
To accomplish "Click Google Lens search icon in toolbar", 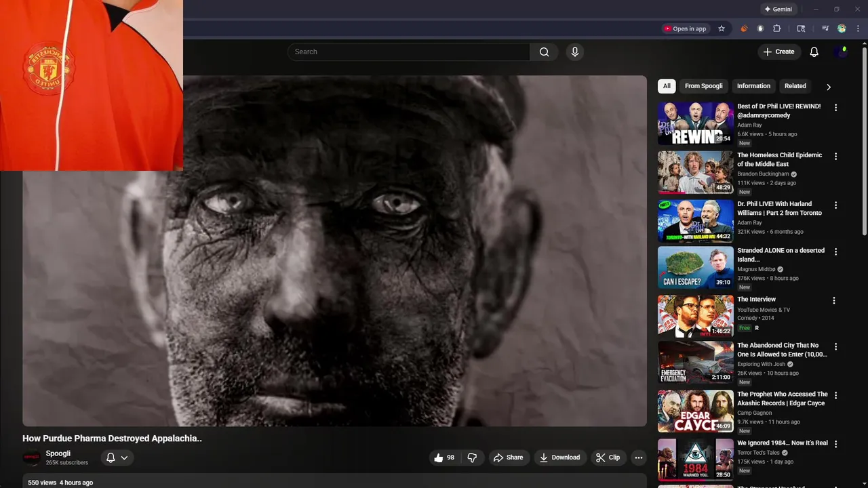I will pyautogui.click(x=801, y=28).
